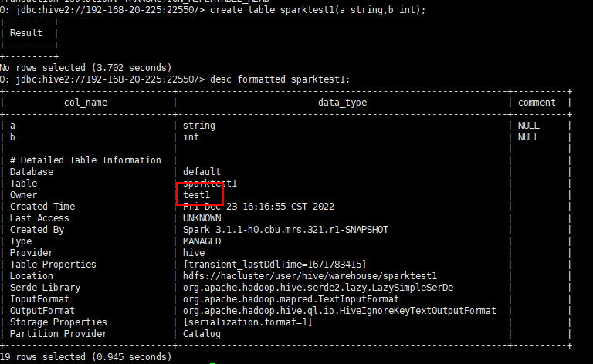
Task: Click the 19 rows selected status line
Action: click(86, 357)
